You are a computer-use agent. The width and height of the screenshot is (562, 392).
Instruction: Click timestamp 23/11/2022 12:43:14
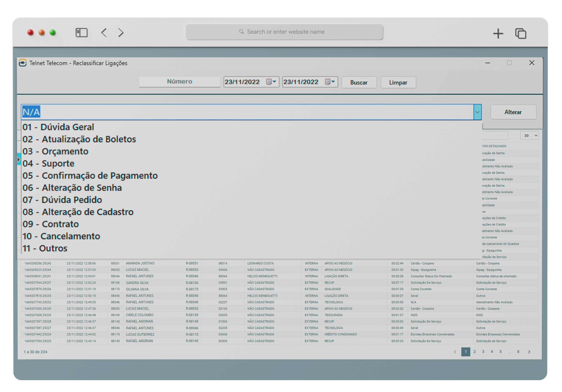[81, 341]
